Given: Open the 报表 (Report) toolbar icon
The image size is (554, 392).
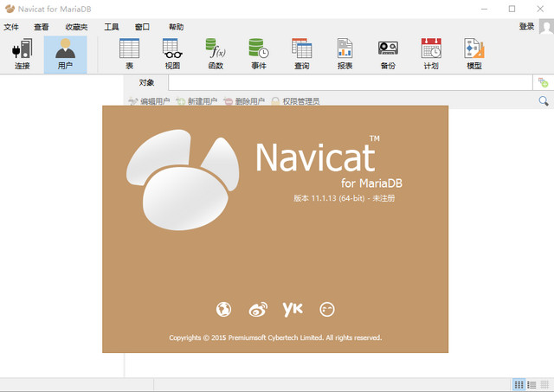Looking at the screenshot, I should click(345, 54).
